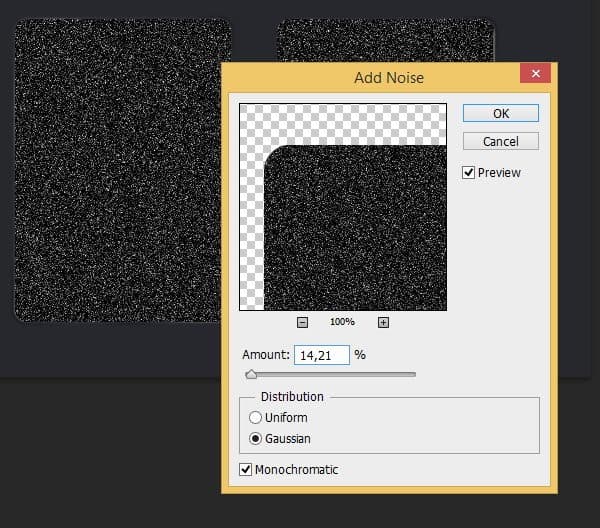Zoom in the noise preview
Viewport: 600px width, 528px height.
383,322
